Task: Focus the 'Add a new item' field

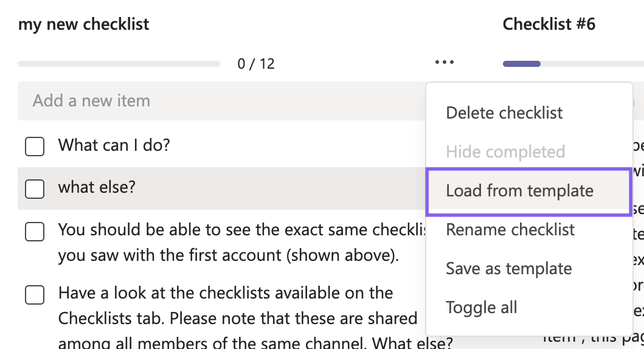Action: (x=219, y=101)
